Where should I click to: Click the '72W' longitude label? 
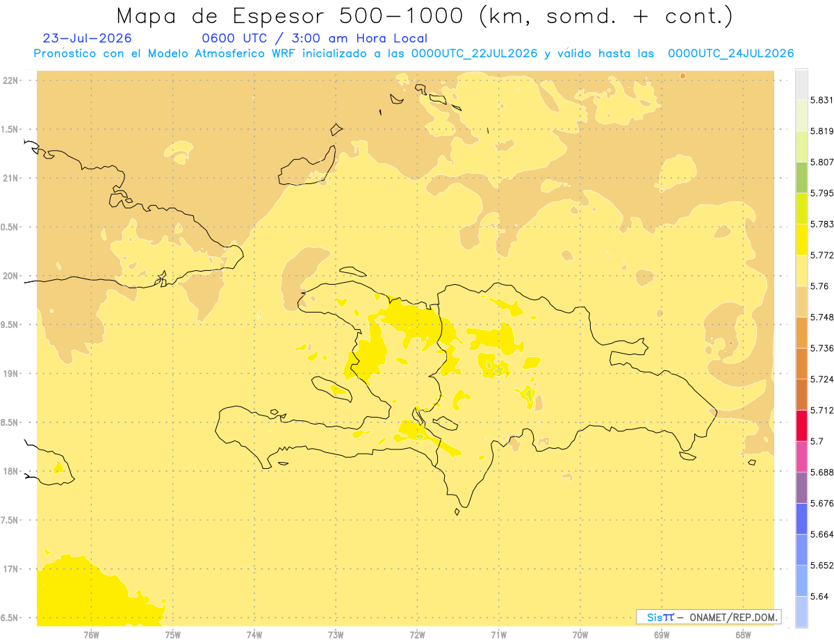(417, 635)
